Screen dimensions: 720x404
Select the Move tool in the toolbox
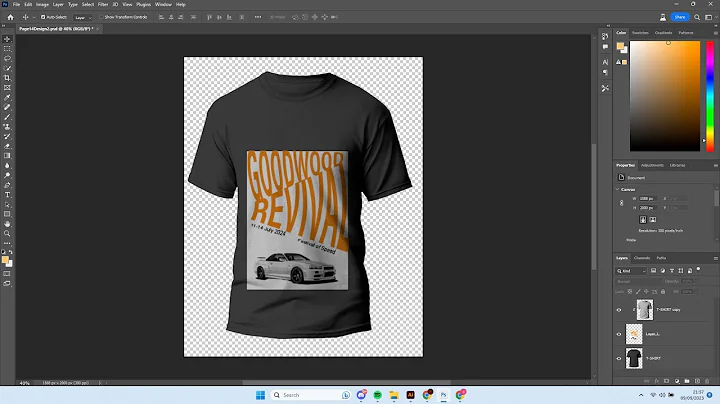click(7, 39)
